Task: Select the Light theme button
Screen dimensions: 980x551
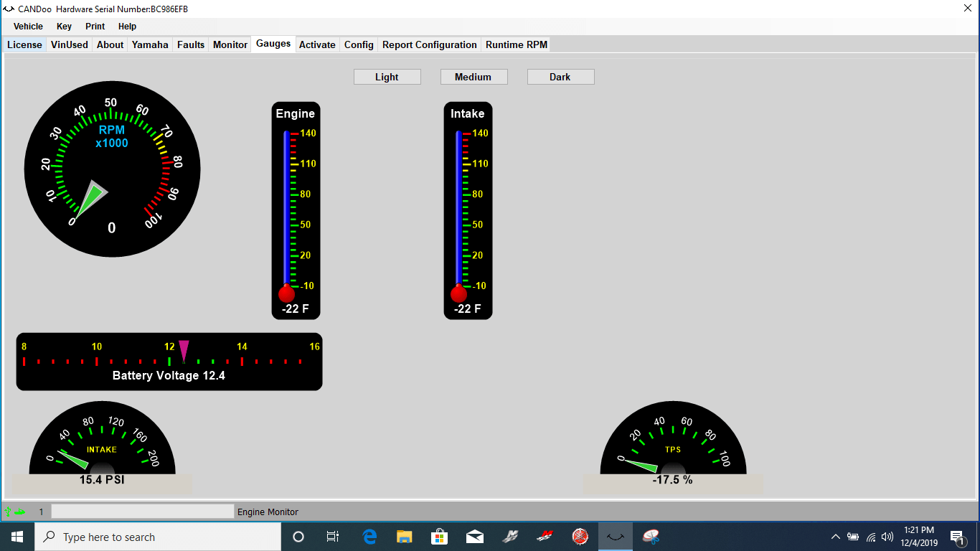Action: click(387, 76)
